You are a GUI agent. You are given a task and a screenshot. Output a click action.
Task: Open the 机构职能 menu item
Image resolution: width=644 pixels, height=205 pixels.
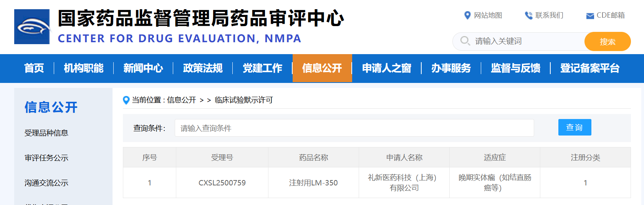84,68
